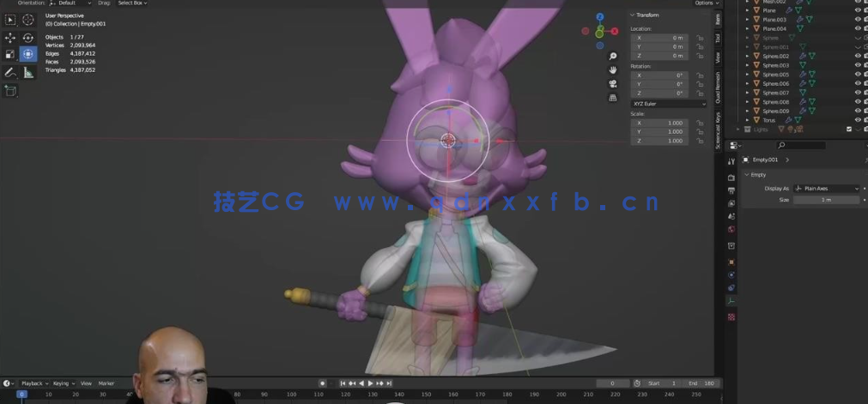
Task: Click the End frame 180 field
Action: pos(701,383)
